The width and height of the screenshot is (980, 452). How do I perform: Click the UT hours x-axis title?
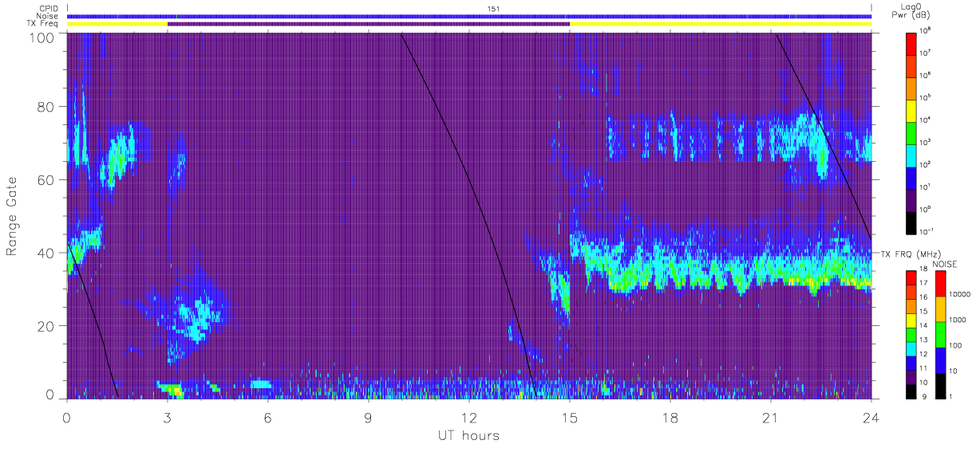468,435
